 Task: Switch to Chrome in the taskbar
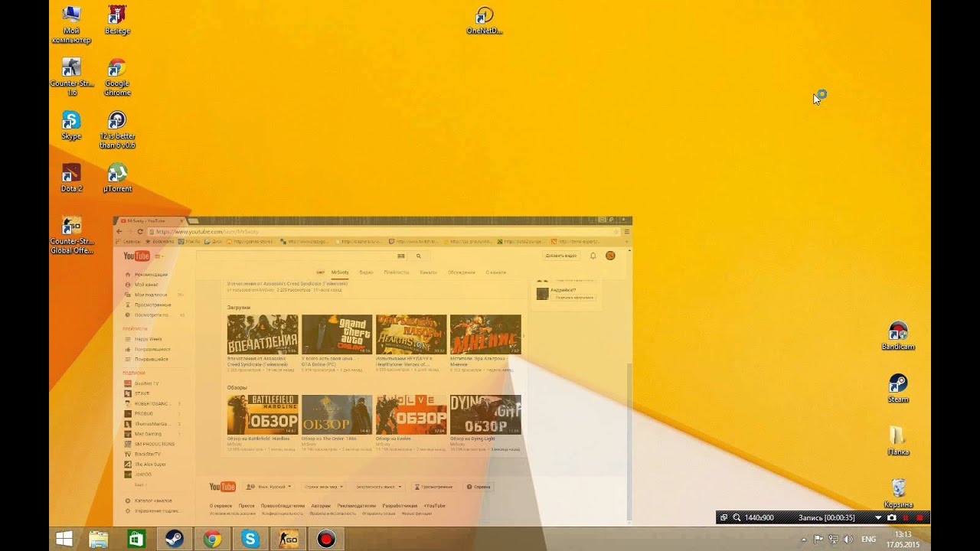coord(212,539)
